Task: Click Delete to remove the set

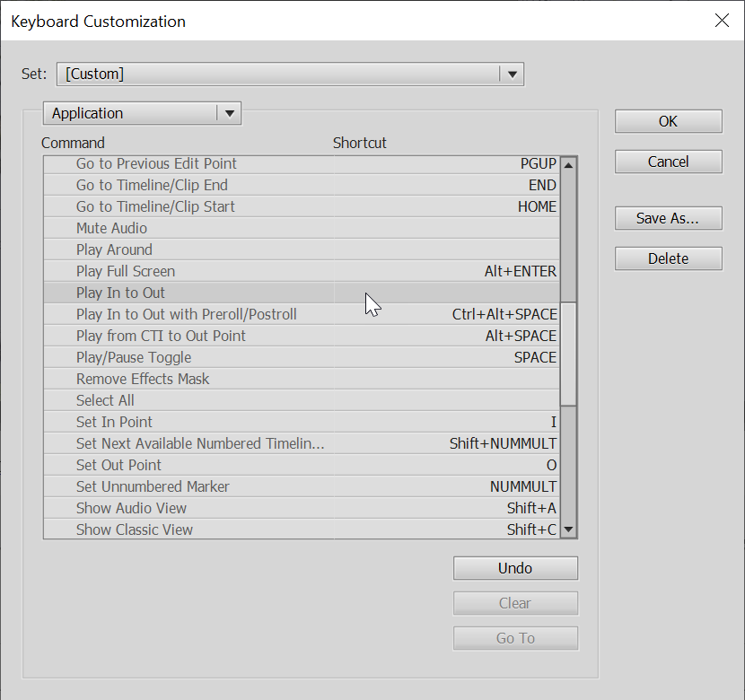Action: click(x=668, y=258)
